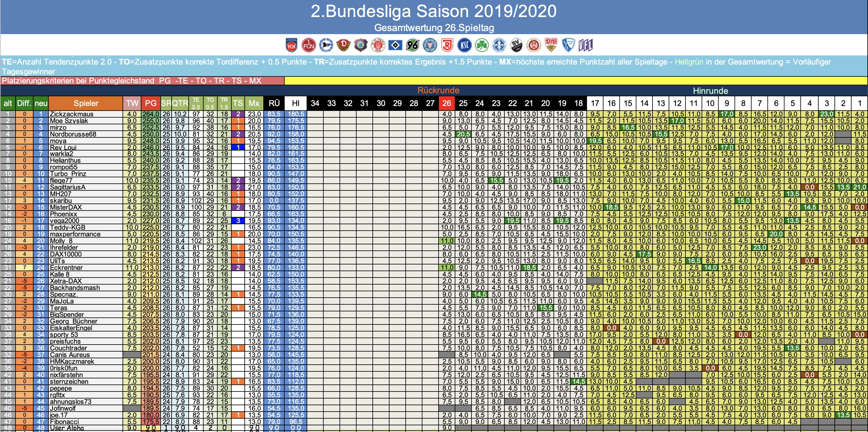The image size is (868, 432).
Task: Select player name 'Nordborusse68'
Action: click(x=73, y=134)
